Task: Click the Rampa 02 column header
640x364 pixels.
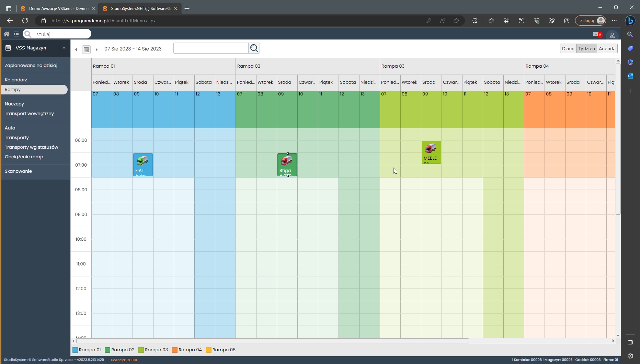Action: (x=308, y=66)
